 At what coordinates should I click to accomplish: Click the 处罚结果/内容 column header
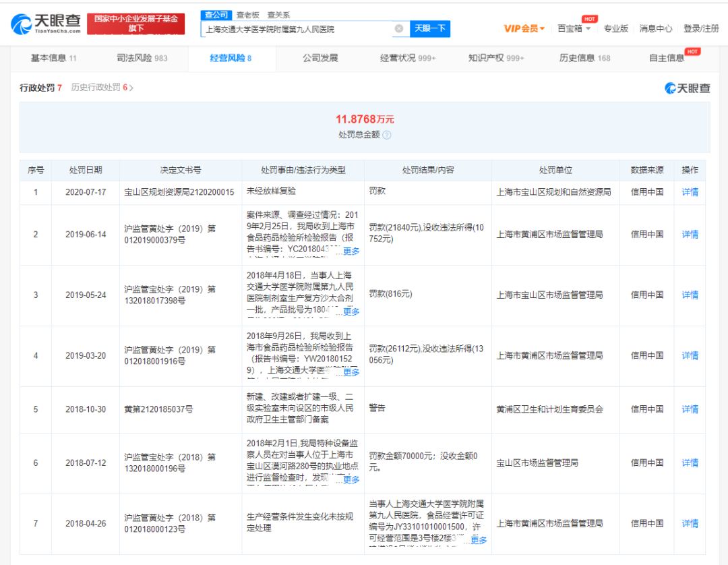[428, 171]
